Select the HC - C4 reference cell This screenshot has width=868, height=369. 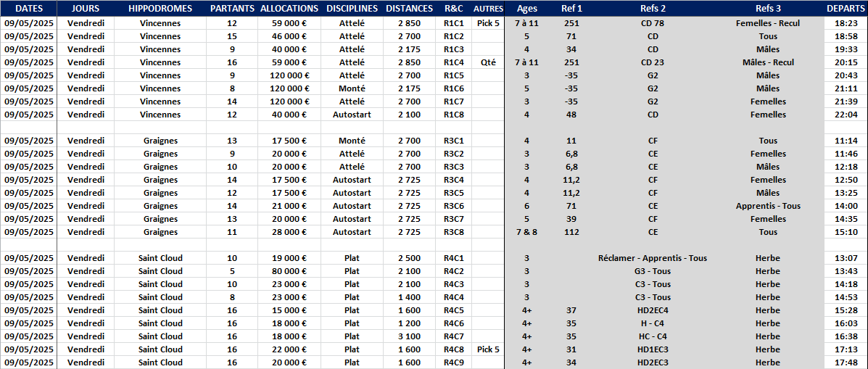pyautogui.click(x=653, y=336)
